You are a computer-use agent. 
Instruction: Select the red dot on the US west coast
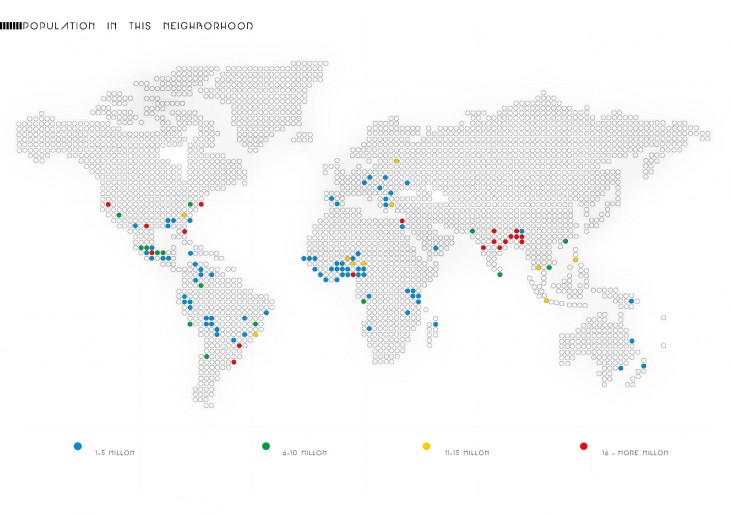click(108, 204)
